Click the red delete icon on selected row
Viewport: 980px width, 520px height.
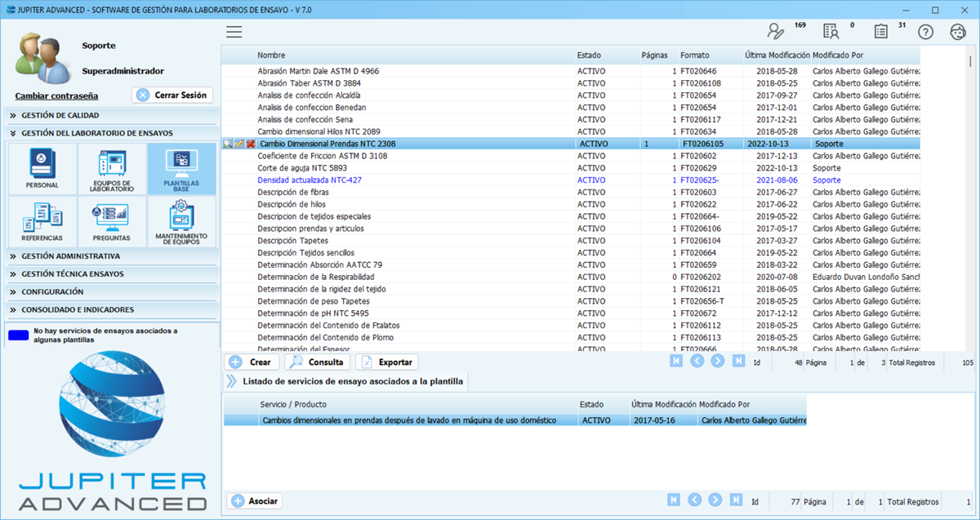point(251,144)
